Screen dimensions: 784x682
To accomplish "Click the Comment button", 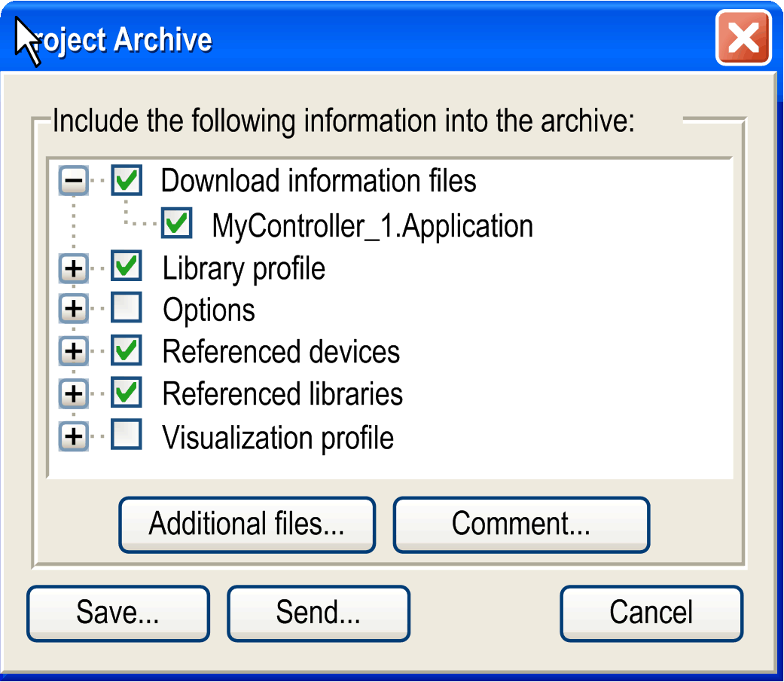I will pyautogui.click(x=521, y=525).
